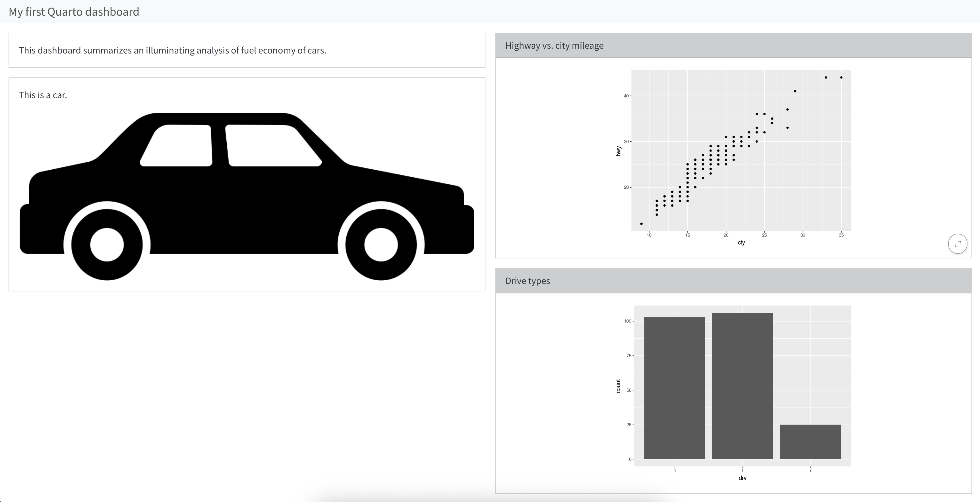Click the front wheel of the car
Image resolution: width=980 pixels, height=502 pixels.
(x=381, y=245)
